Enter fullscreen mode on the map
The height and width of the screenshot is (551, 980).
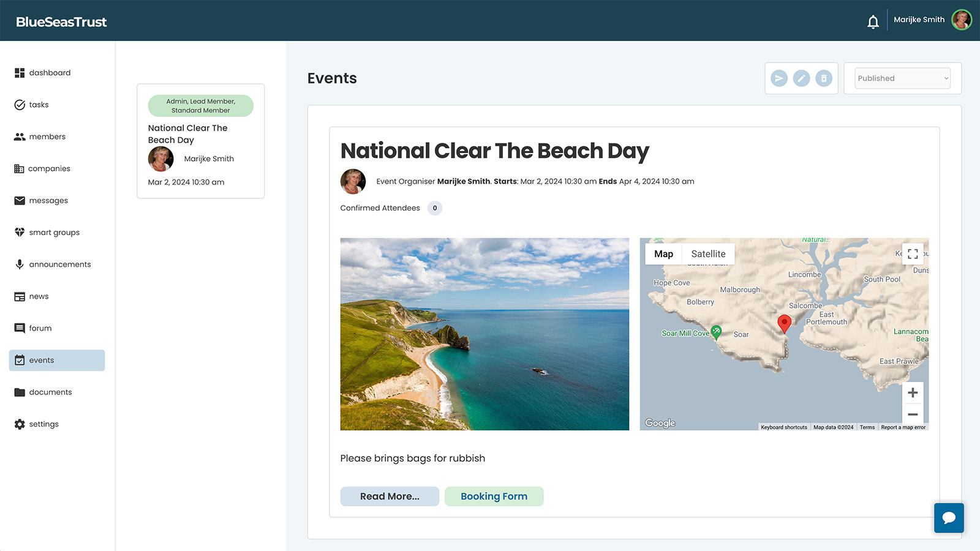[912, 253]
